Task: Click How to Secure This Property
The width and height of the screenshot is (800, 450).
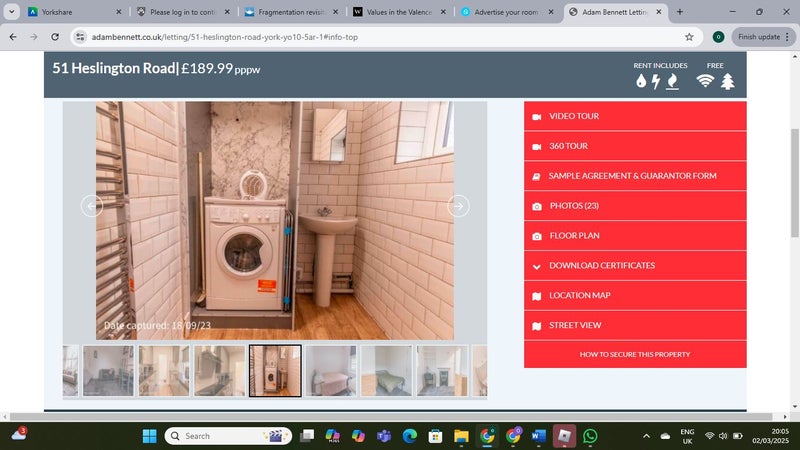Action: coord(635,354)
